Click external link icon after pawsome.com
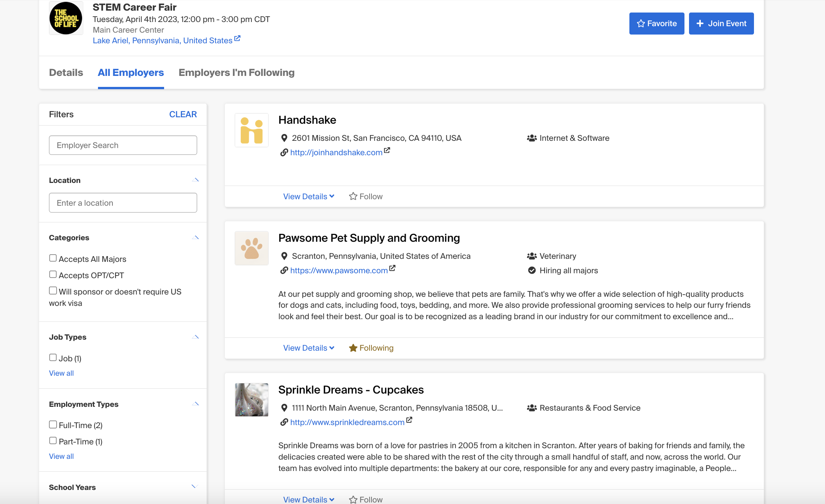This screenshot has height=504, width=825. (x=392, y=268)
